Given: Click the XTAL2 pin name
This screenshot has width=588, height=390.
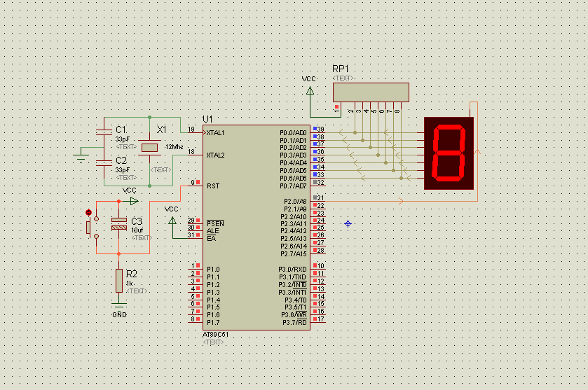Looking at the screenshot, I should point(215,155).
